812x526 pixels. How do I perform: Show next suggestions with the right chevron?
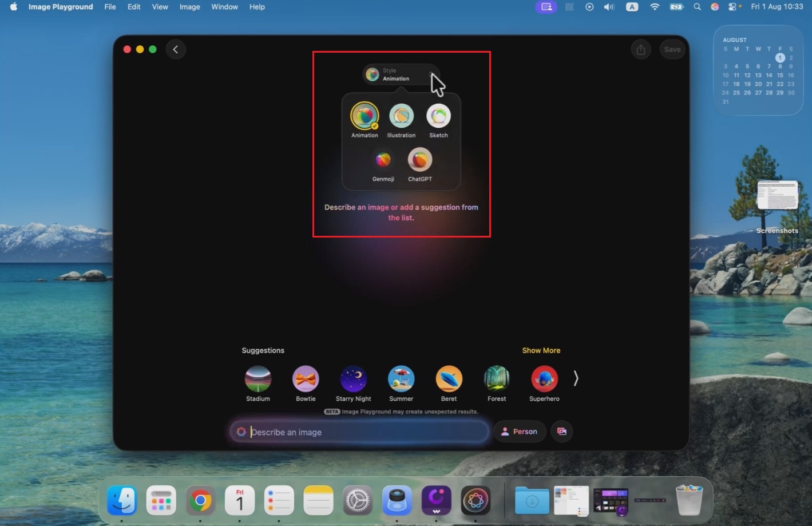tap(576, 378)
